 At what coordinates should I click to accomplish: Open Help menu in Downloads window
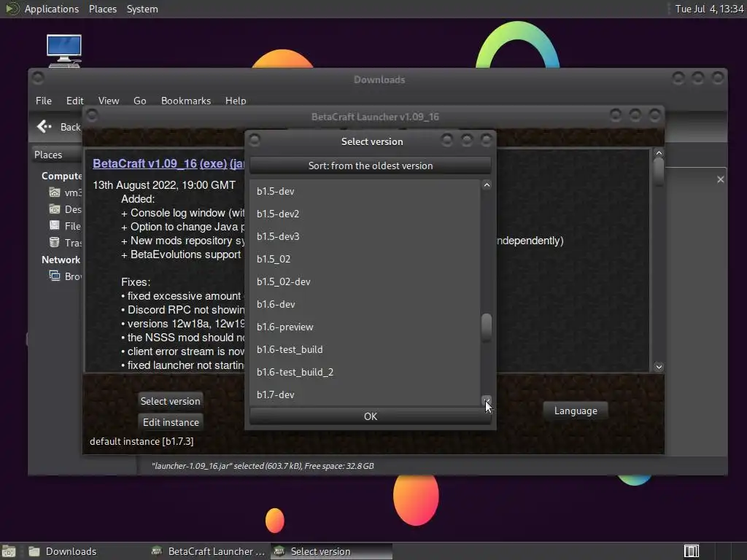point(236,101)
